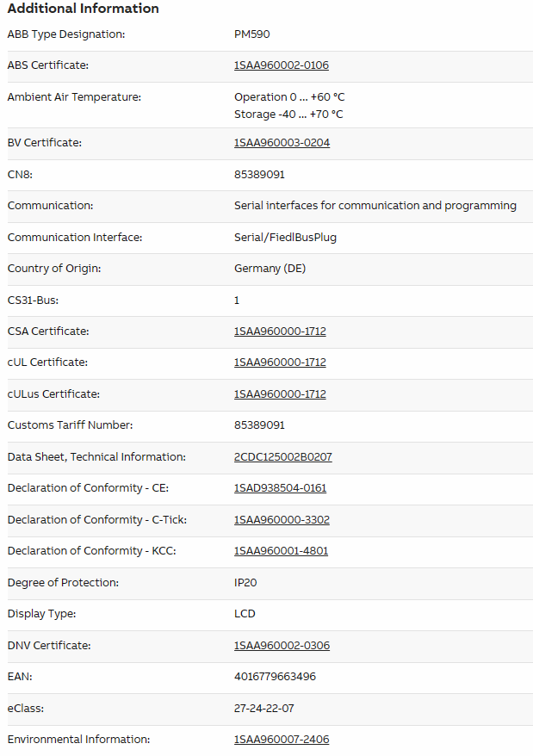Select the Declaration of Conformity - C-Tick label
The image size is (533, 756).
(x=97, y=520)
